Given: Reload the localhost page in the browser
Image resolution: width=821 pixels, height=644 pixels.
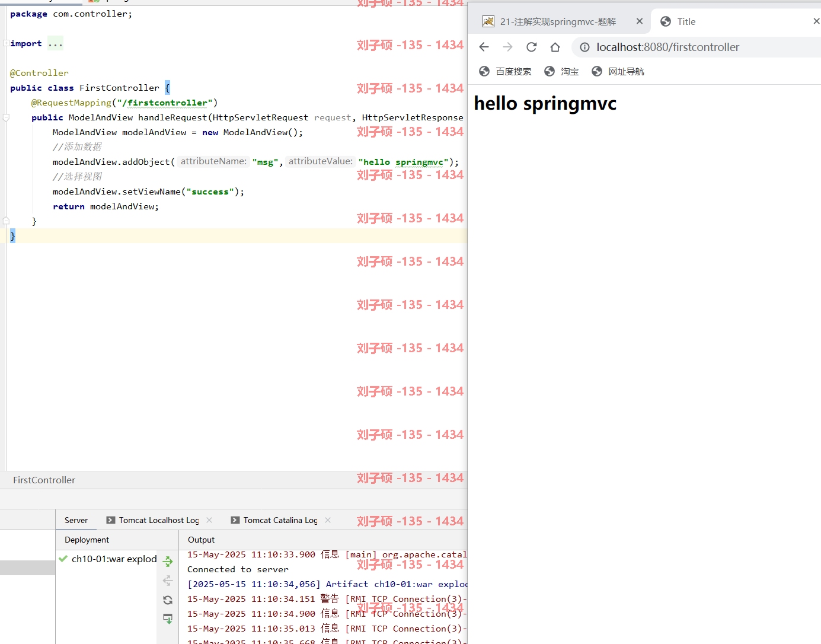Looking at the screenshot, I should pos(531,47).
